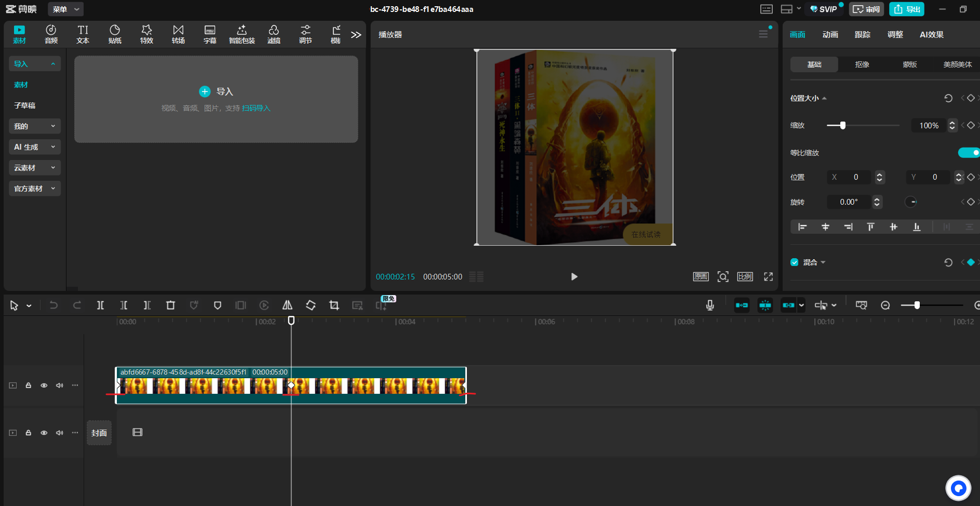Delete the selected clip with trash icon
This screenshot has width=980, height=506.
tap(170, 305)
